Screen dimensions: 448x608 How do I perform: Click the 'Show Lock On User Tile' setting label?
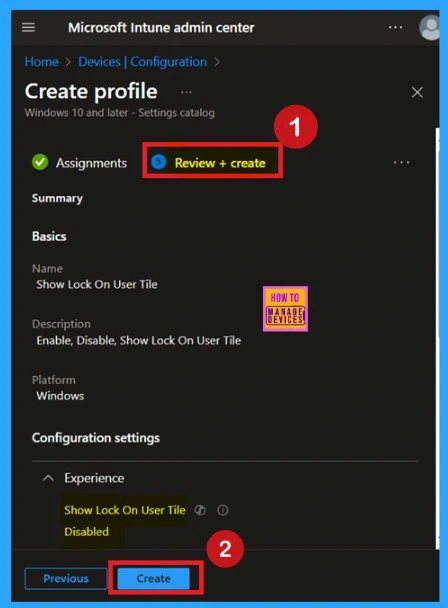[x=125, y=510]
